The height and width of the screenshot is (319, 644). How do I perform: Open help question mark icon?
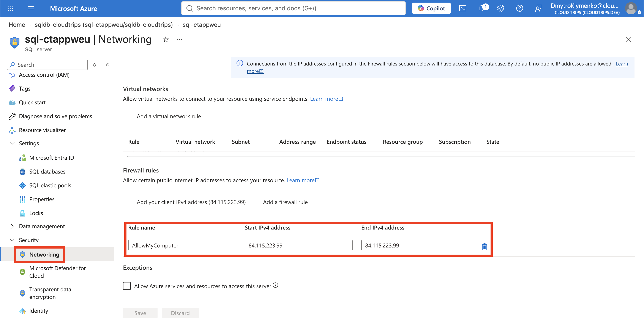tap(519, 8)
